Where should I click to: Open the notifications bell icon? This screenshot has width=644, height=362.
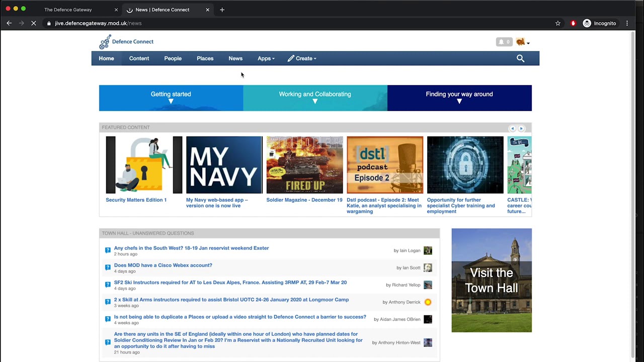pyautogui.click(x=504, y=42)
